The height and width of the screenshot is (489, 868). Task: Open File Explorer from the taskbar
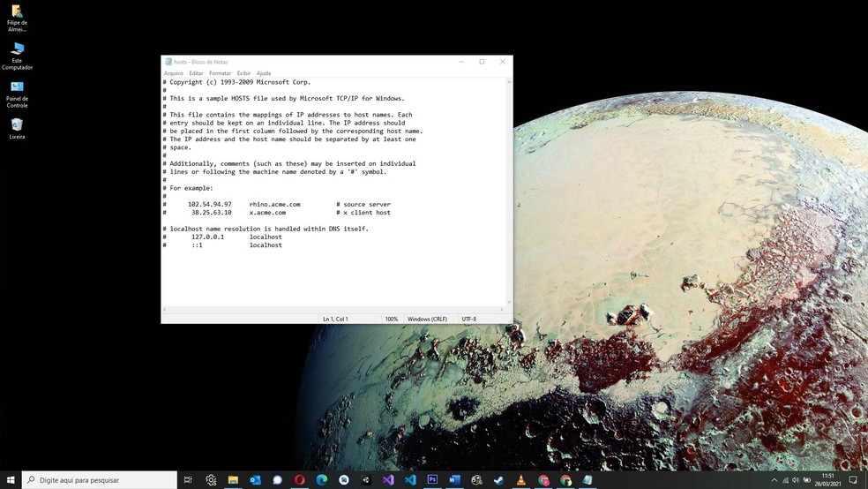pos(233,480)
